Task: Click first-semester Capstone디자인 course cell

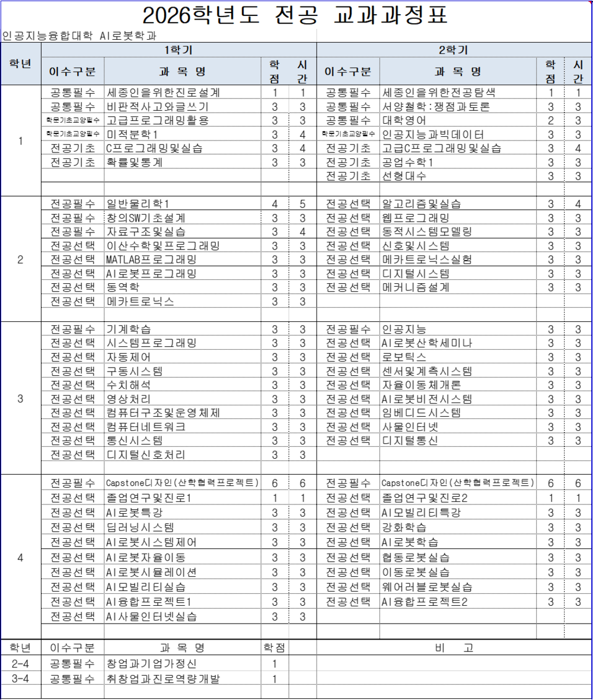Action: [182, 483]
